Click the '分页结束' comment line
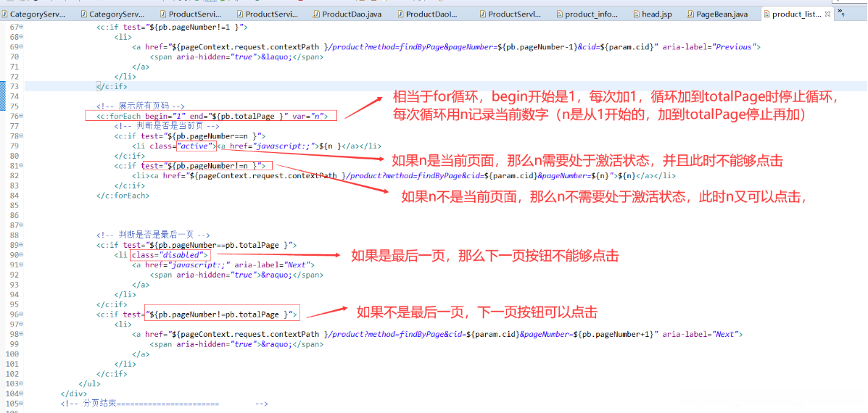 [x=164, y=404]
